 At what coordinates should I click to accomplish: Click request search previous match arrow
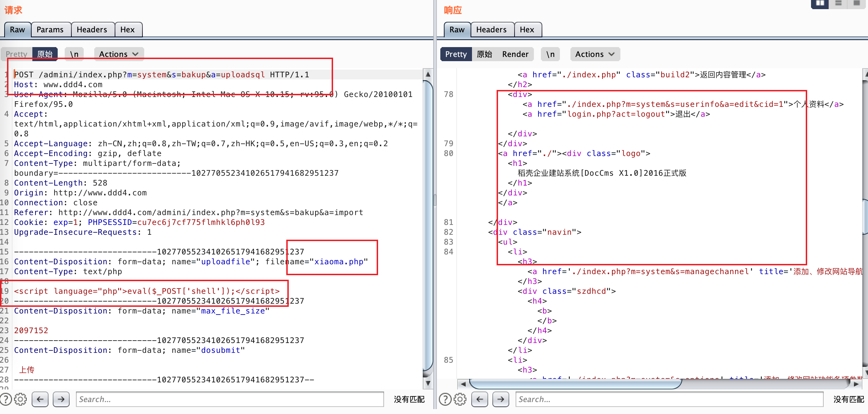(x=40, y=399)
